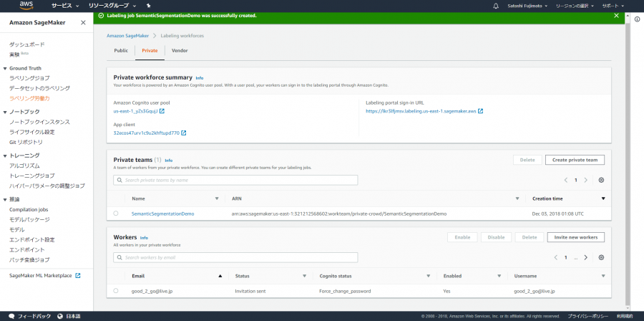Switch to the Private tab
The width and height of the screenshot is (644, 321).
(150, 51)
